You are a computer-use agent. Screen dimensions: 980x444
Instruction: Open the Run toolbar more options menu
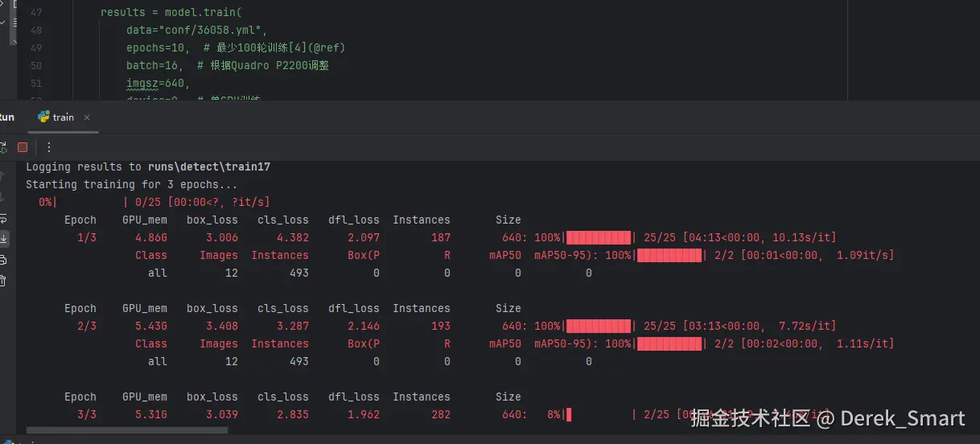tap(48, 147)
